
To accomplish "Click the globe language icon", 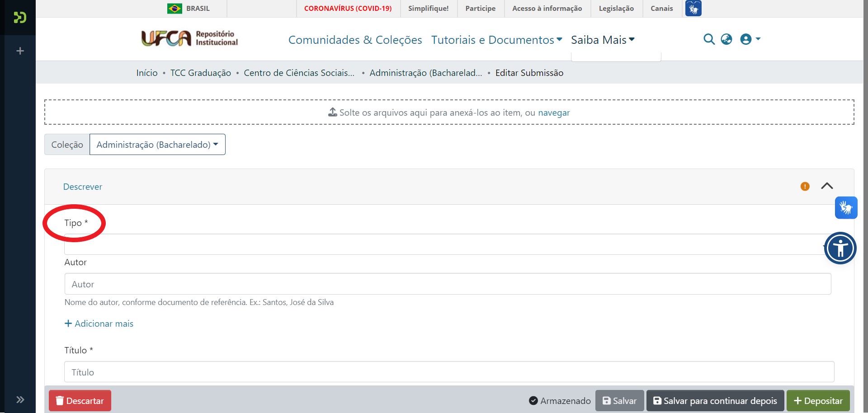I will (x=726, y=39).
